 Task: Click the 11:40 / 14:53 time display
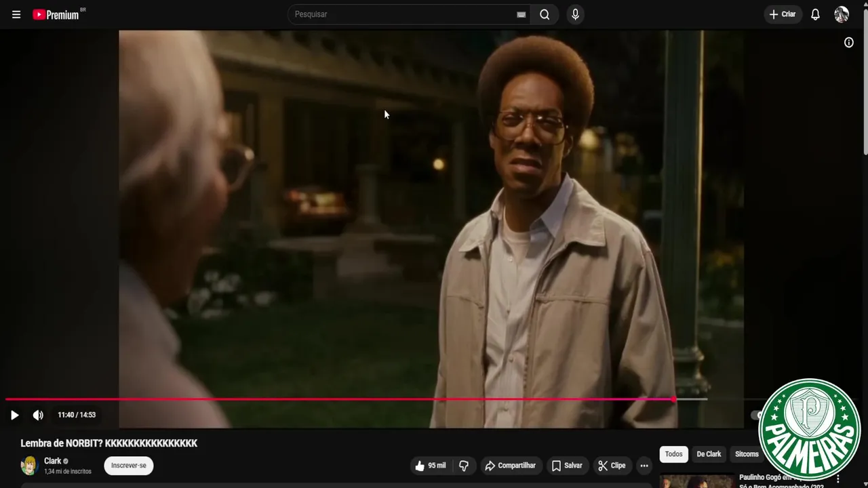click(77, 415)
